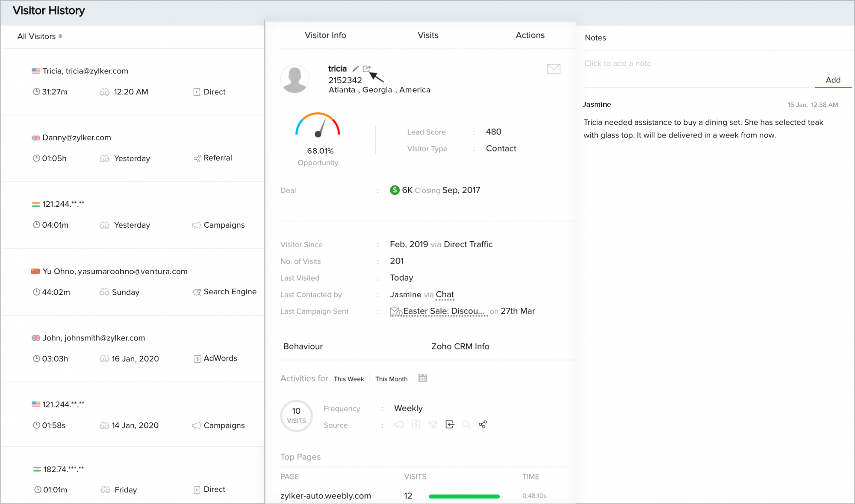Select visitor John, johnsmith@zylker.com
The height and width of the screenshot is (504, 855).
click(133, 349)
